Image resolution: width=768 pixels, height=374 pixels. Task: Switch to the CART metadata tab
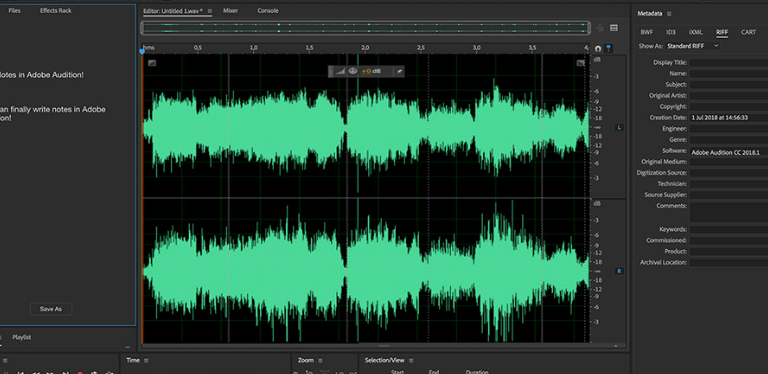[748, 32]
